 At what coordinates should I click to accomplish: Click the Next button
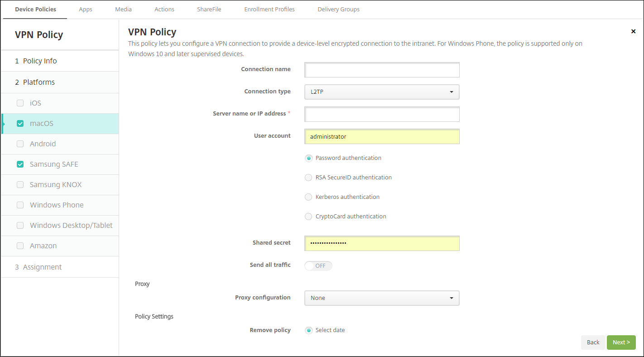coord(621,343)
